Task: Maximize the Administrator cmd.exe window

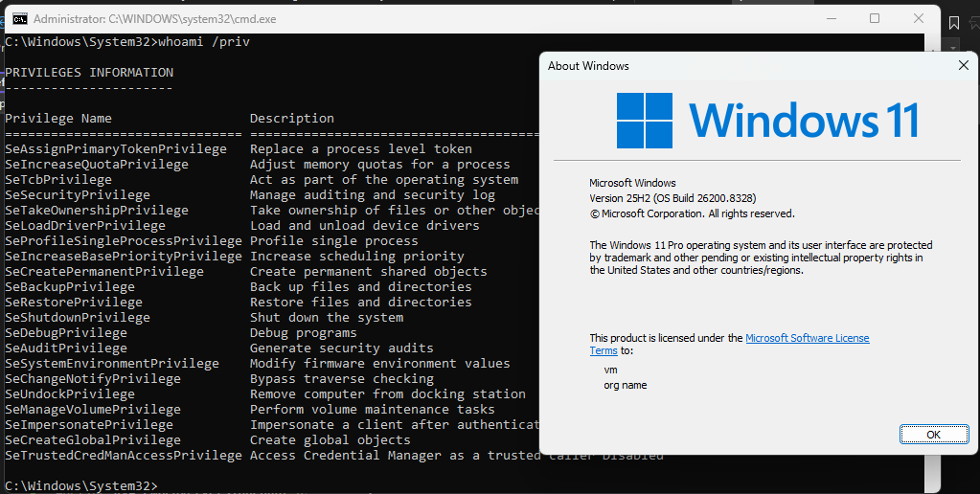Action: pos(875,19)
